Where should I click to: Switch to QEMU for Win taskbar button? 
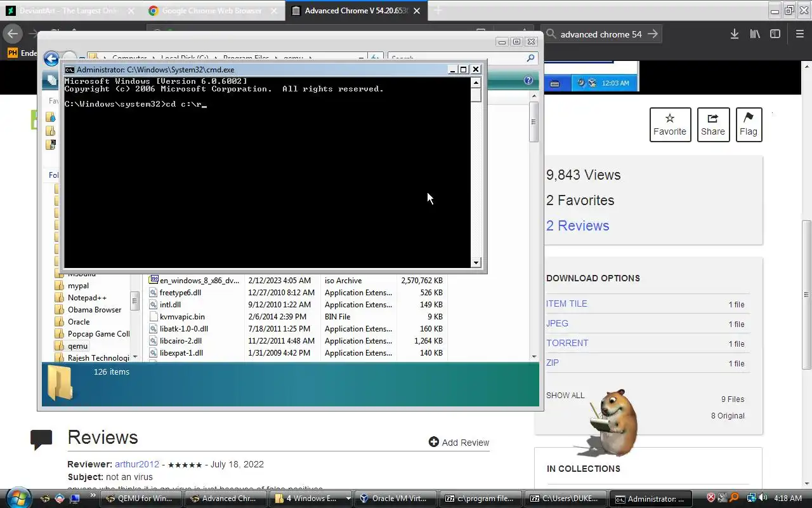click(141, 498)
